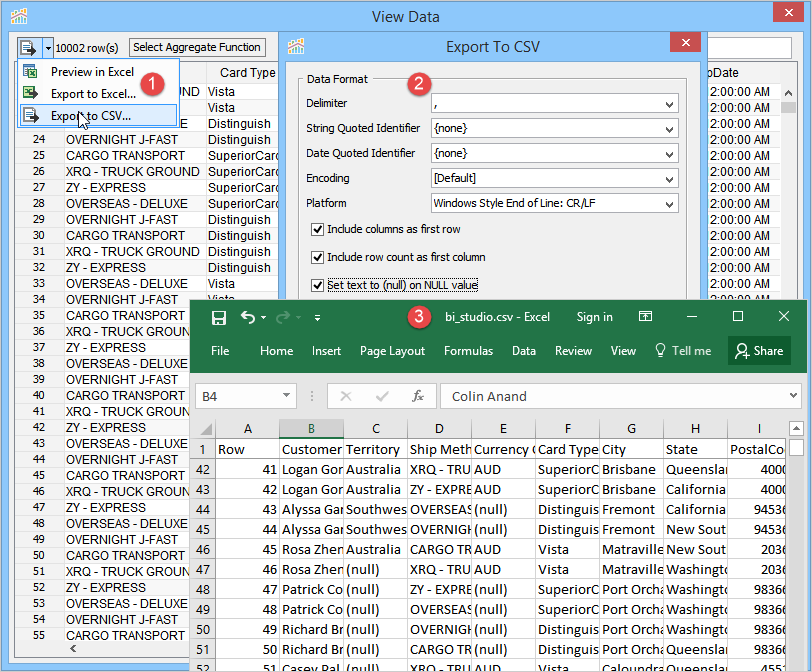Click Excel vertical scrollbar up arrow
Screen dimensions: 812x672
point(796,429)
